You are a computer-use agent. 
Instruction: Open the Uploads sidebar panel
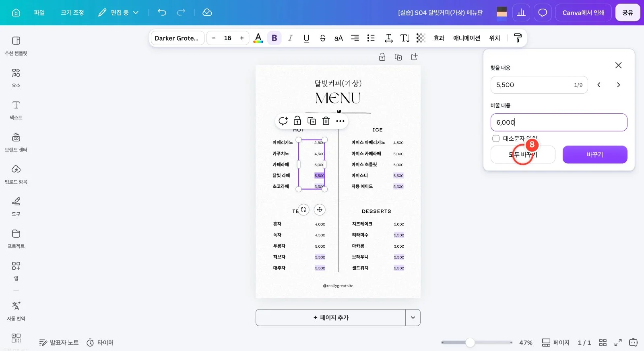coord(16,174)
